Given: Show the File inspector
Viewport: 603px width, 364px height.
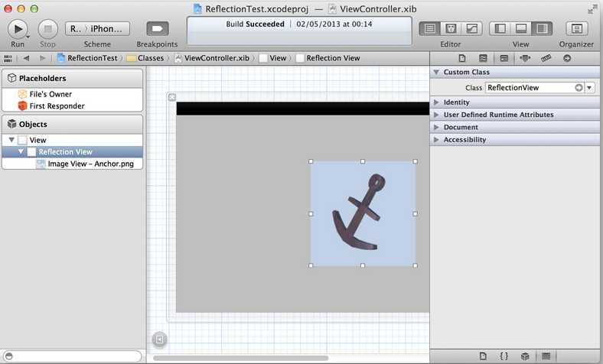Looking at the screenshot, I should pyautogui.click(x=462, y=58).
